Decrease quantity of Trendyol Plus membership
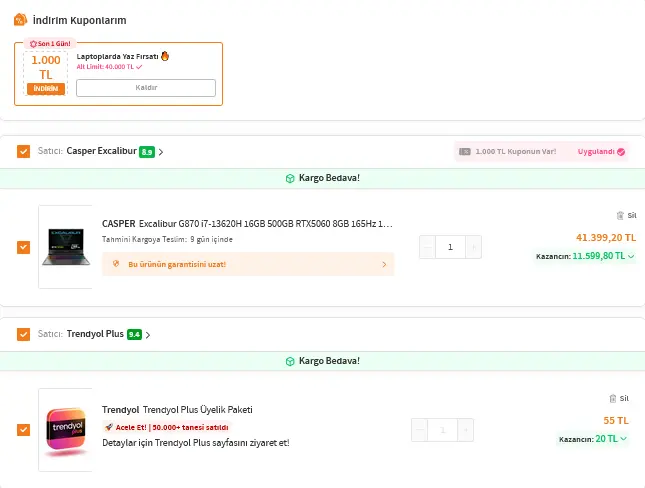 tap(420, 430)
